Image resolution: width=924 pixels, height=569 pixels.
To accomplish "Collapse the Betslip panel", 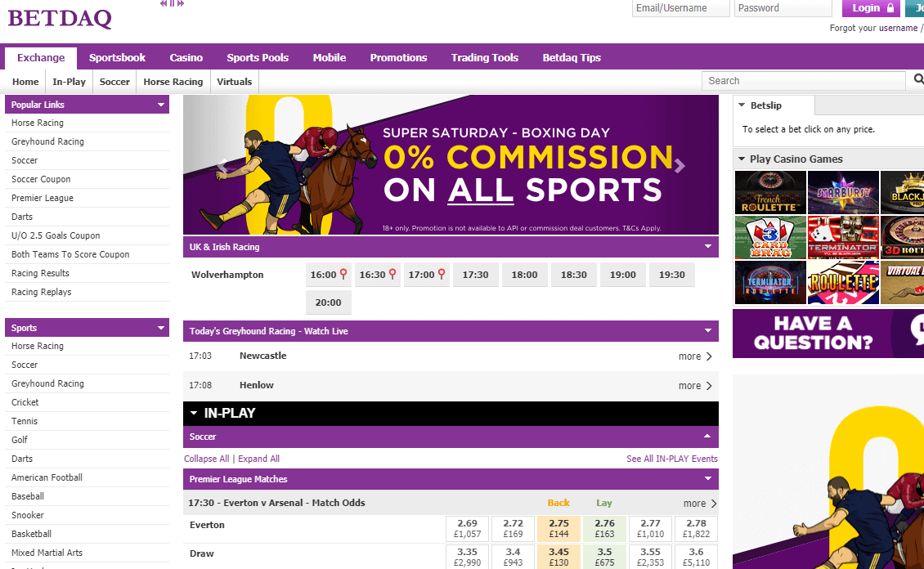I will point(742,105).
